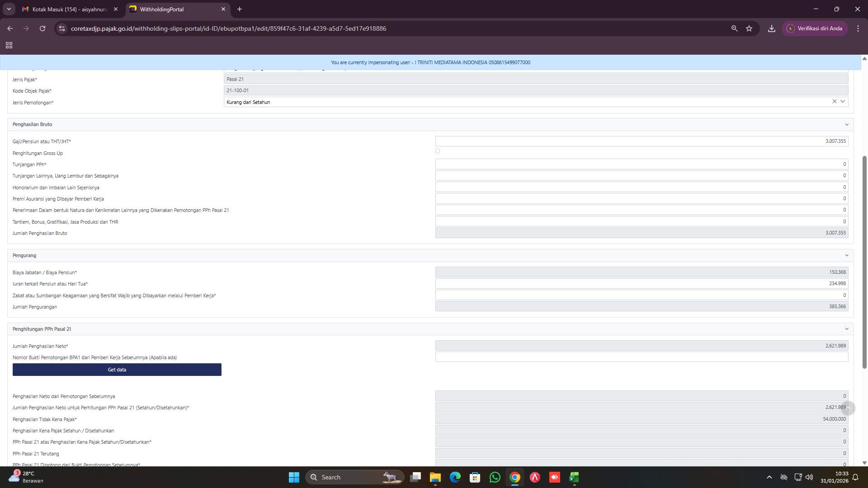Open the Chrome three-dot menu
The width and height of the screenshot is (868, 488).
pos(858,28)
